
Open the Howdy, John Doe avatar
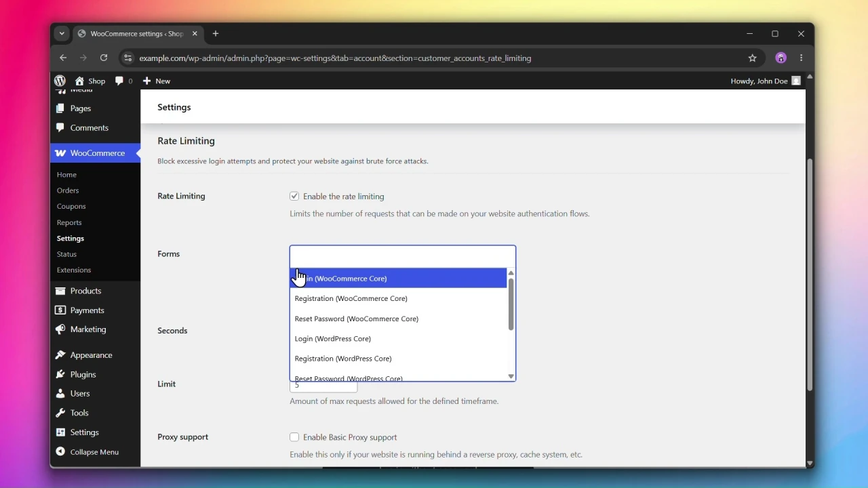[x=797, y=81]
